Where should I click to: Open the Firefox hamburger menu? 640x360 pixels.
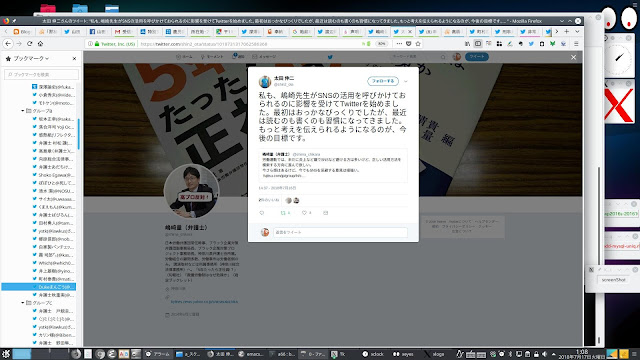pyautogui.click(x=576, y=44)
